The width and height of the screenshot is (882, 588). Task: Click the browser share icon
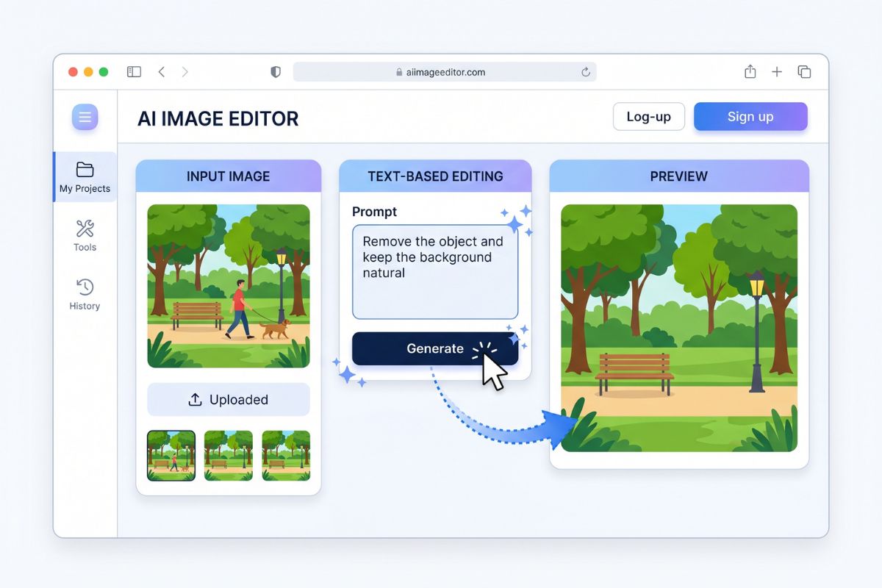click(x=750, y=71)
